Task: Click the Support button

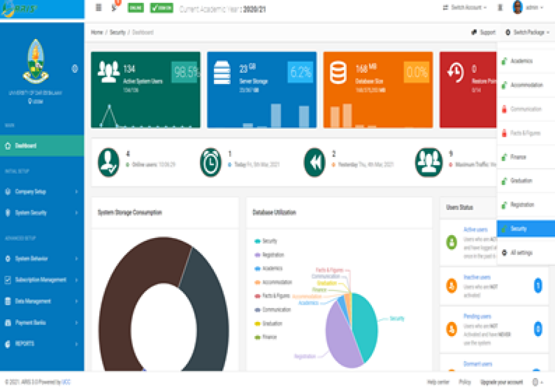Action: (x=483, y=32)
